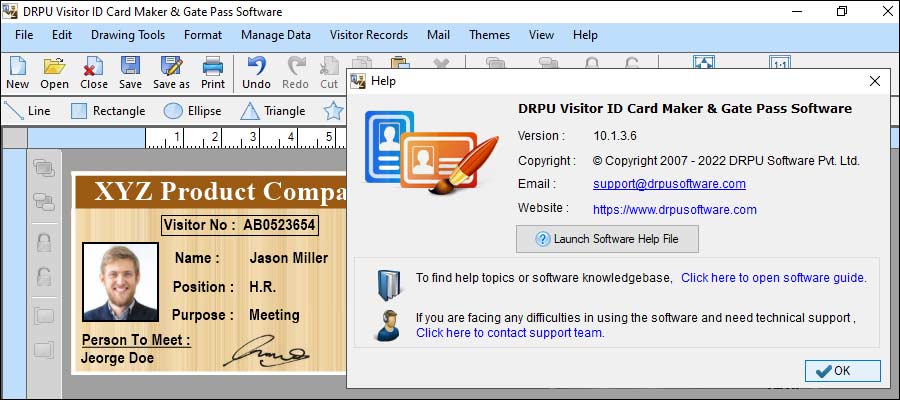Click the top toolbar open padlock icon
900x400 pixels.
point(632,62)
